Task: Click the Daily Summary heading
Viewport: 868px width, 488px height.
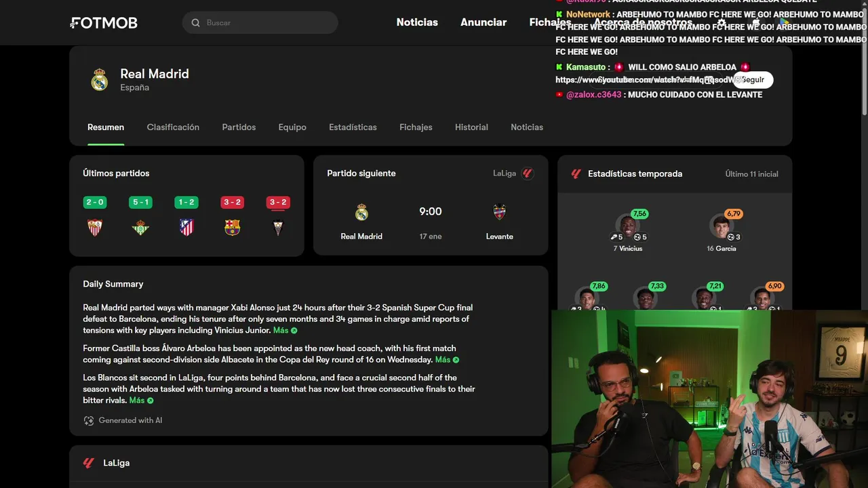Action: (113, 284)
